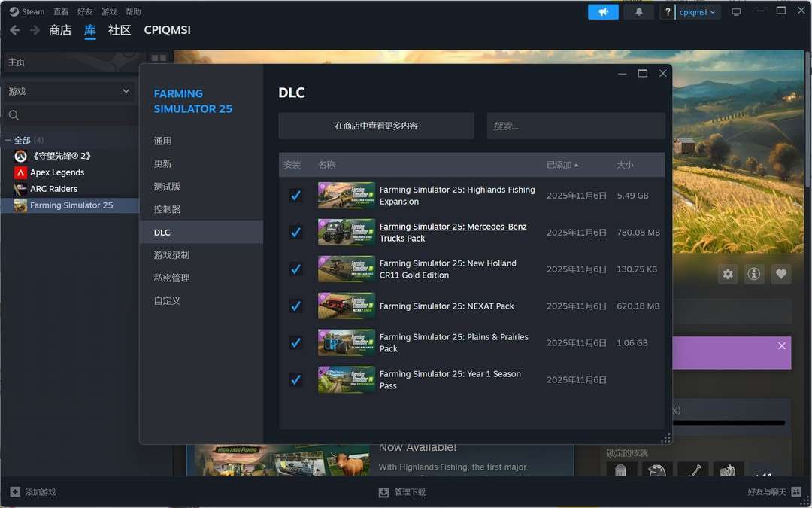The height and width of the screenshot is (508, 812).
Task: Click the DLC search input field
Action: click(x=576, y=126)
